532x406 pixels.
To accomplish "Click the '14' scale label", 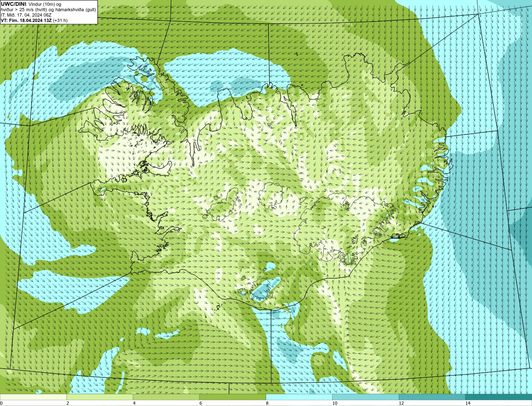I will (x=468, y=403).
